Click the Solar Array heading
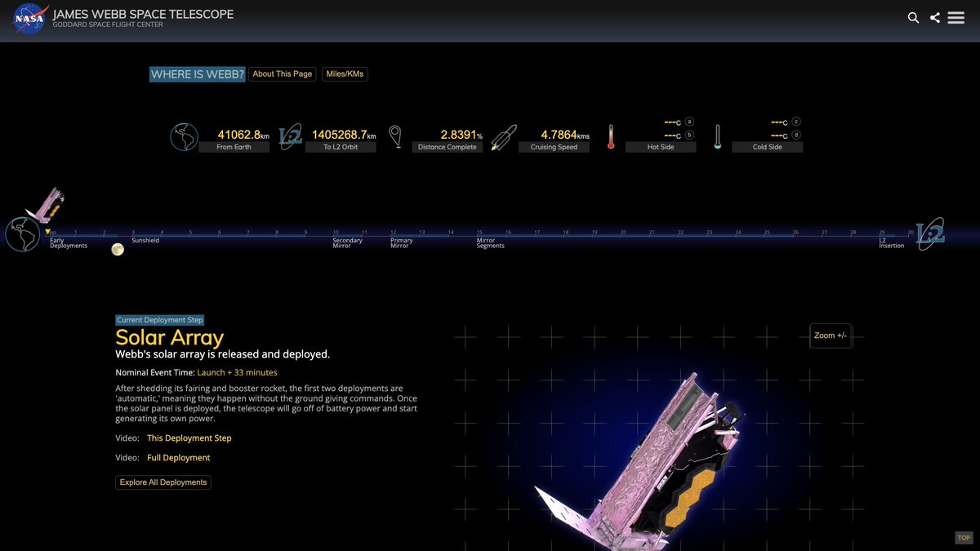 point(170,337)
